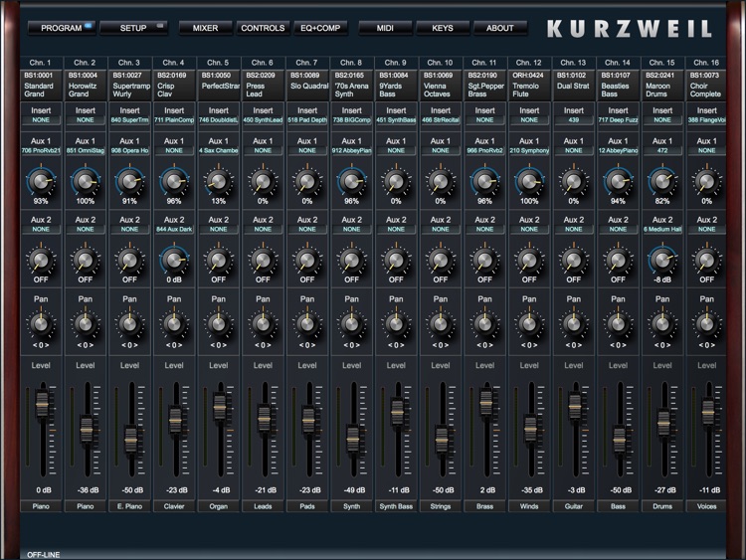Open Chn. 8 Insert selector 738 BIGComp
This screenshot has height=560, width=746.
click(351, 120)
